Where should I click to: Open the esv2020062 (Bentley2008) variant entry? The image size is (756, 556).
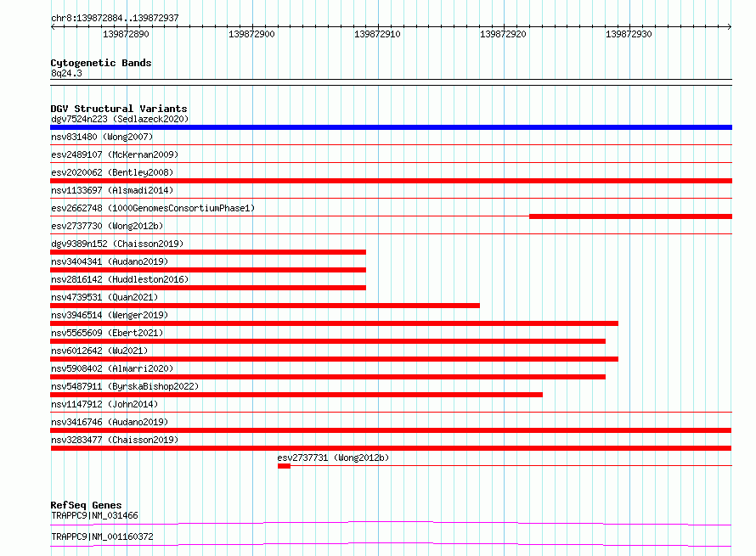112,172
